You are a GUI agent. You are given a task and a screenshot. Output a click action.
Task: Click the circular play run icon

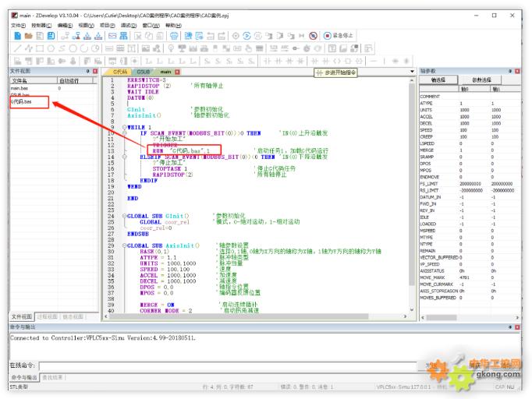click(x=247, y=36)
